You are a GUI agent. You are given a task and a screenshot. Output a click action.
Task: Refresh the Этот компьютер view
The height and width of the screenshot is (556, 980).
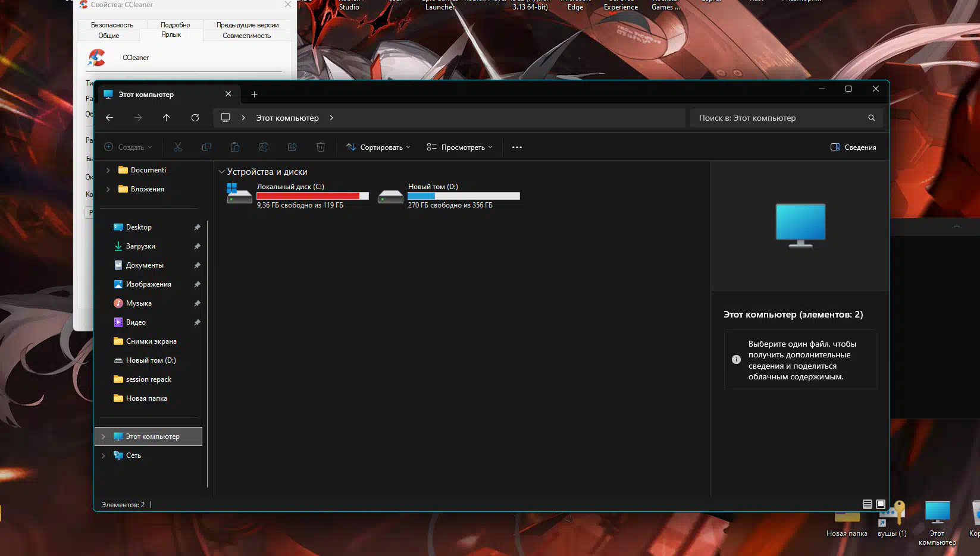point(195,118)
